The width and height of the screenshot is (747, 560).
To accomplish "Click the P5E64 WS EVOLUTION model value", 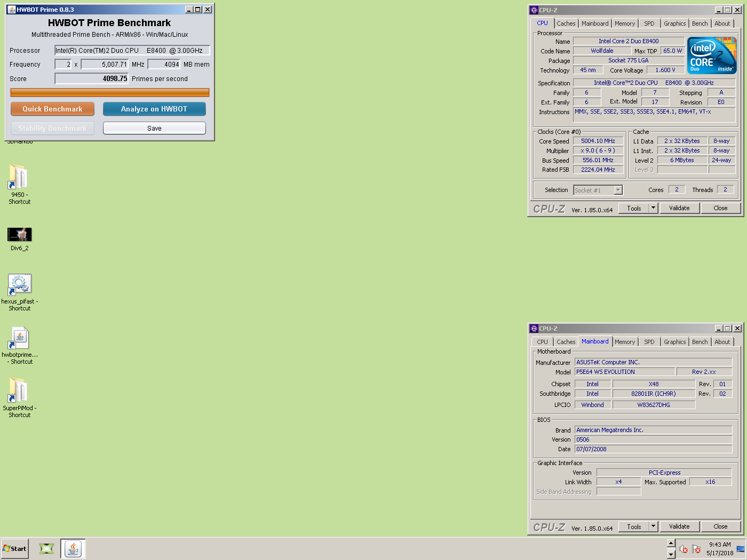I will point(624,372).
